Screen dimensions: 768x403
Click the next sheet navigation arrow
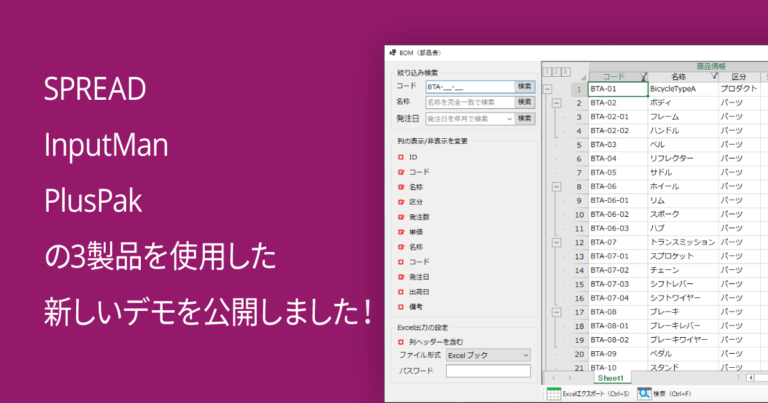(x=570, y=378)
